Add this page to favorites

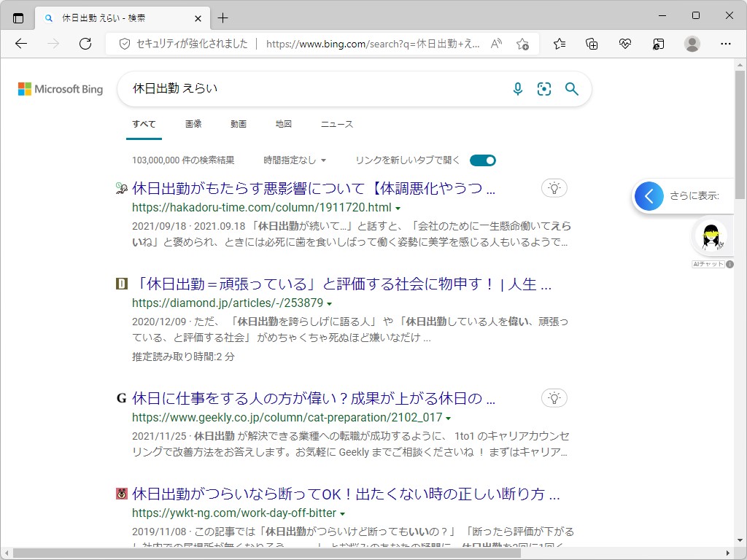tap(522, 44)
